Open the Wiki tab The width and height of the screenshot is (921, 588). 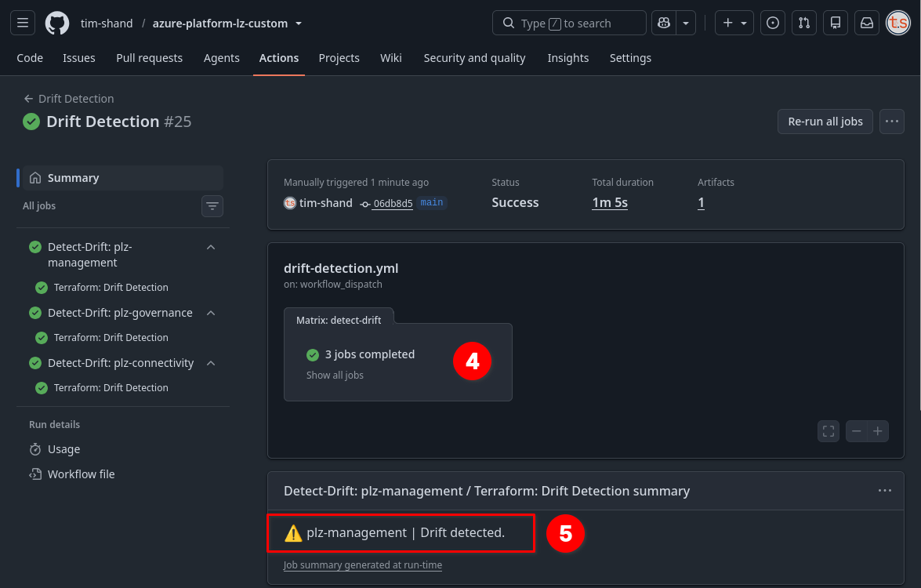click(390, 58)
